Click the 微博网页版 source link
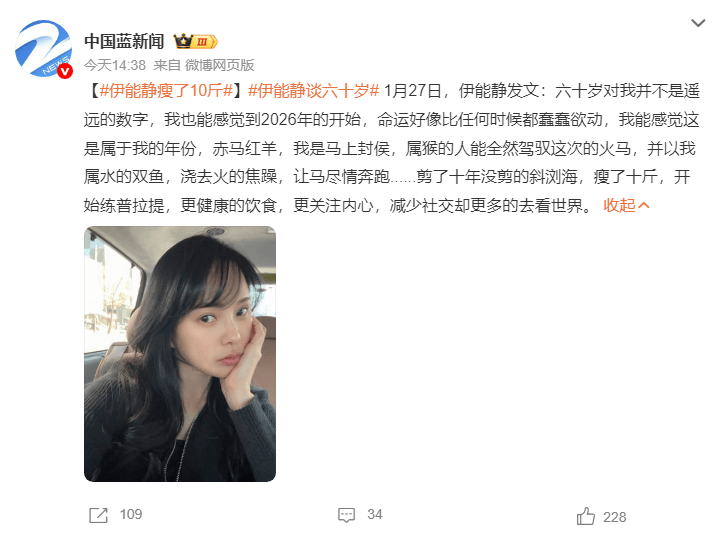Screen dimensions: 717x535 pyautogui.click(x=219, y=65)
